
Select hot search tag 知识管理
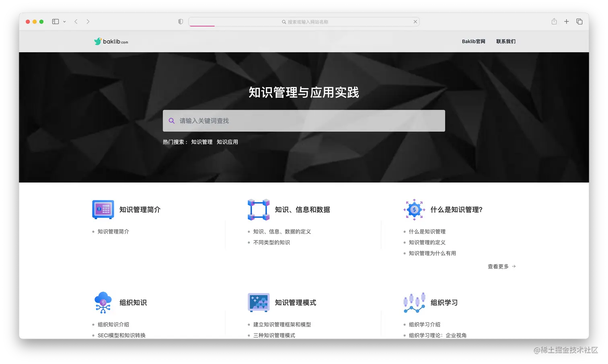click(x=202, y=142)
